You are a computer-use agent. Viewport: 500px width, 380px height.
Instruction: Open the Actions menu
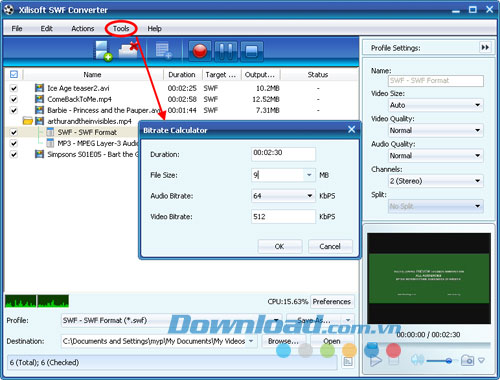click(83, 29)
